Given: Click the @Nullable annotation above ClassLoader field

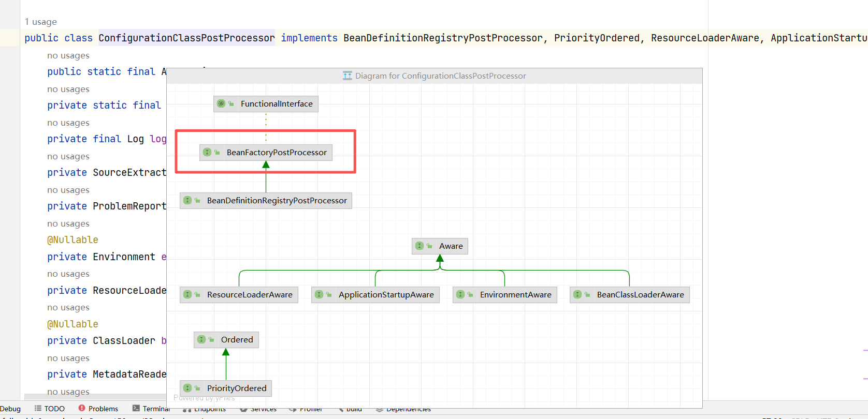Looking at the screenshot, I should pyautogui.click(x=73, y=324).
